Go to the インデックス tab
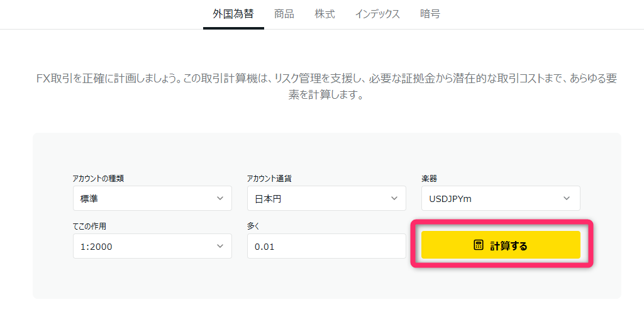 point(377,14)
